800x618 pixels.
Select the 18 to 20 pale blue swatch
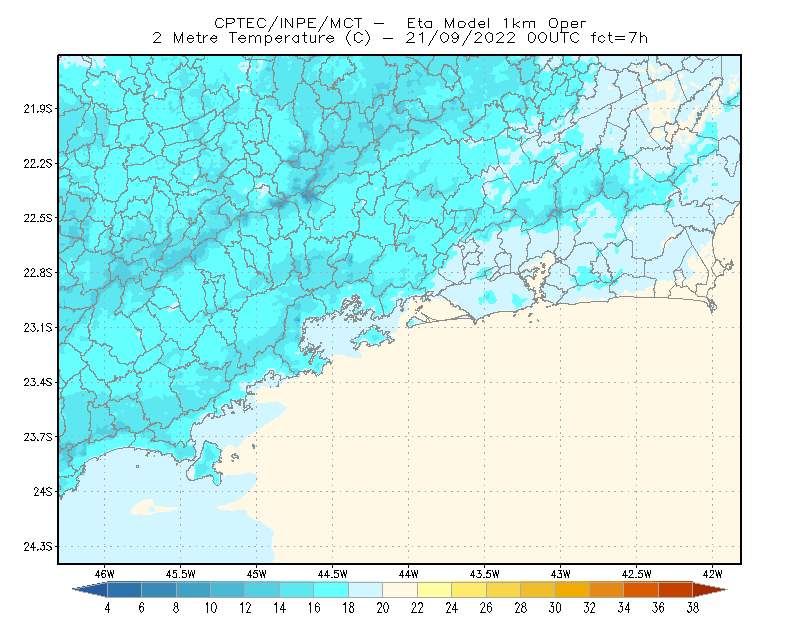click(365, 590)
